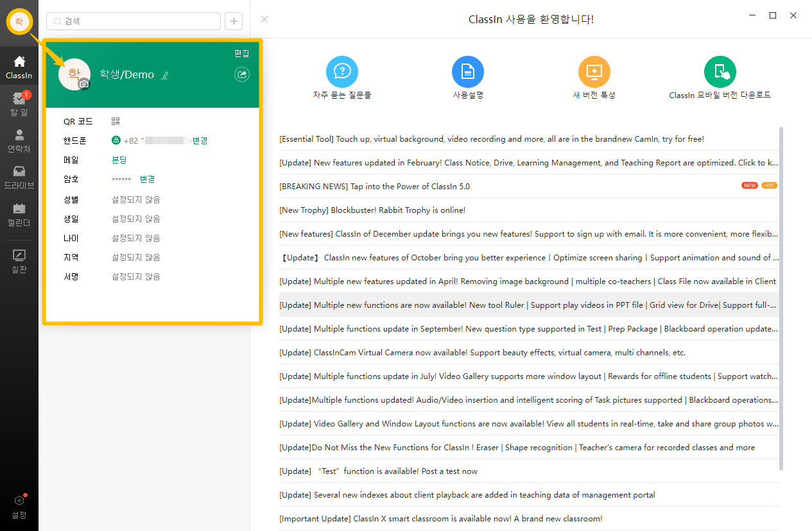The width and height of the screenshot is (812, 531).
Task: Open [New Trophy] Rabbit Trophy article
Action: tap(529, 210)
